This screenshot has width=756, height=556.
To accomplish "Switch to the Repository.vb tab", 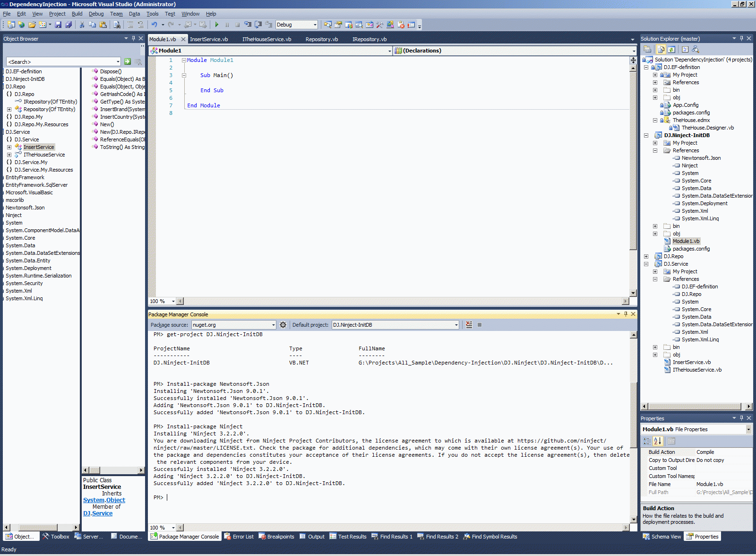I will click(322, 39).
